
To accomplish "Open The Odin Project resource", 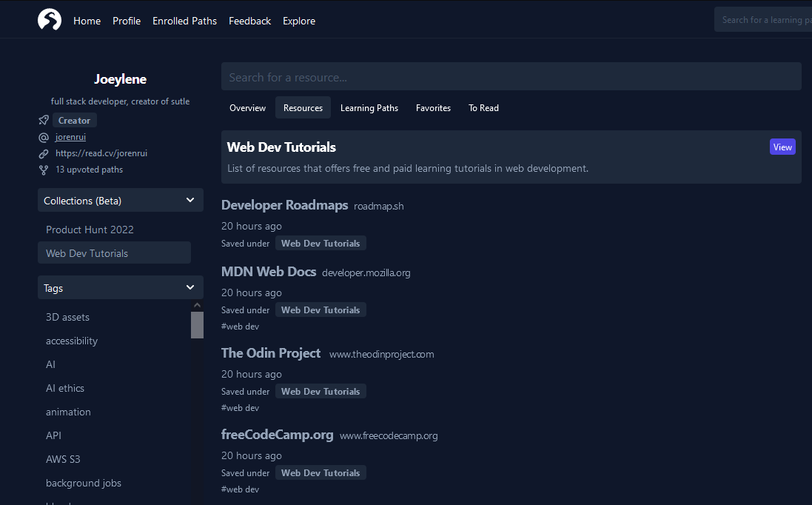I will coord(271,353).
